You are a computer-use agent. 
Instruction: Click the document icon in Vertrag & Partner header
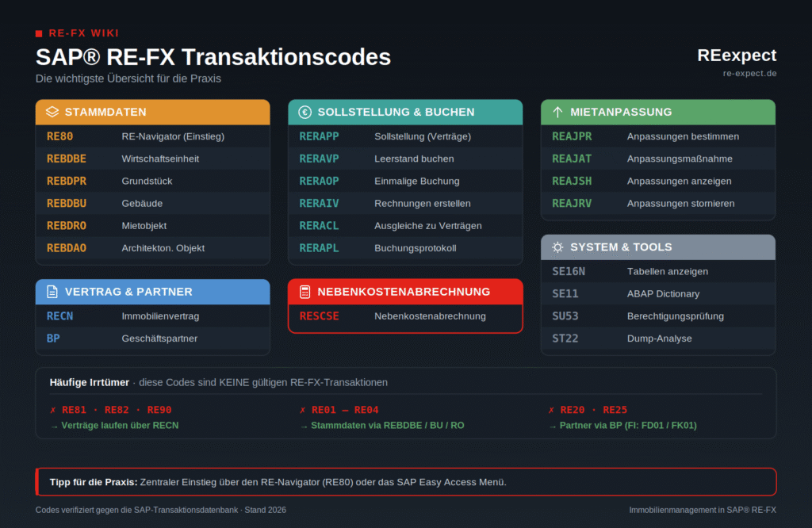[x=52, y=292]
